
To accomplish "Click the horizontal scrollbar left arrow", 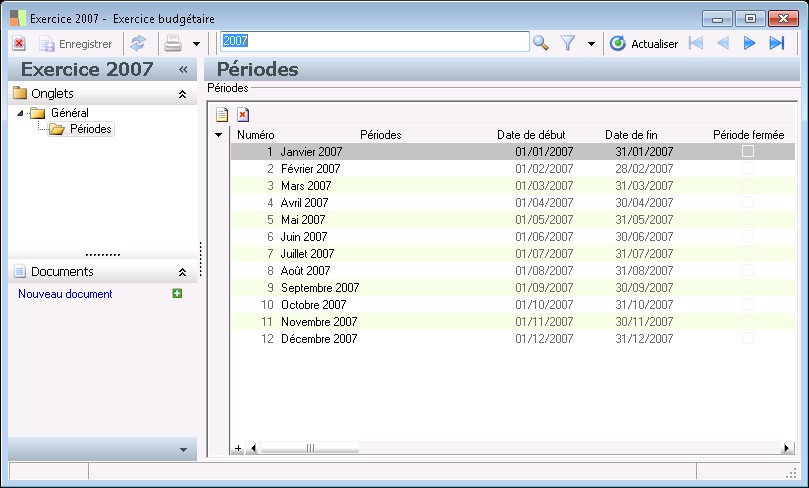I will [x=253, y=448].
